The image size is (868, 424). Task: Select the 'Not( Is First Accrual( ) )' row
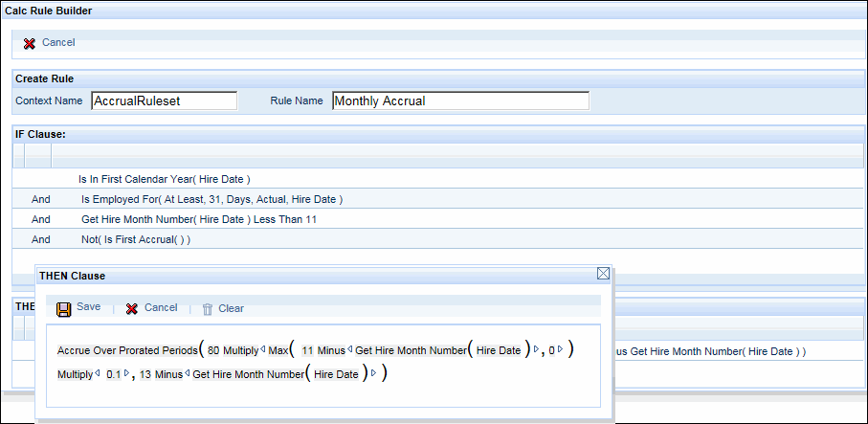[136, 239]
